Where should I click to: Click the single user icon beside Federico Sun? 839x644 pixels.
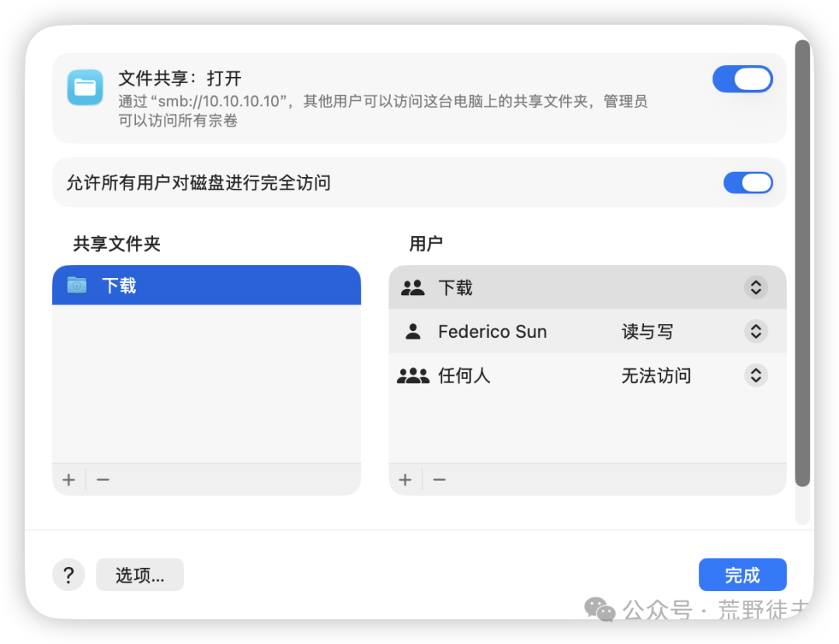pos(413,332)
